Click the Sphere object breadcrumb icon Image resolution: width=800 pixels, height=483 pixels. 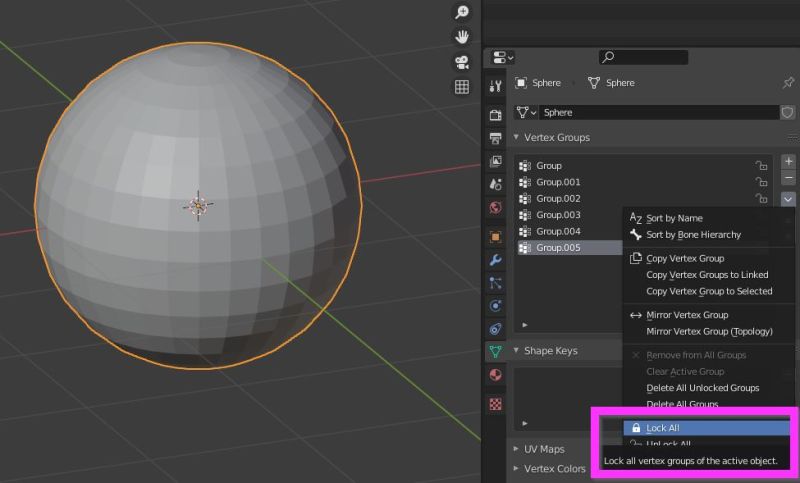(520, 83)
